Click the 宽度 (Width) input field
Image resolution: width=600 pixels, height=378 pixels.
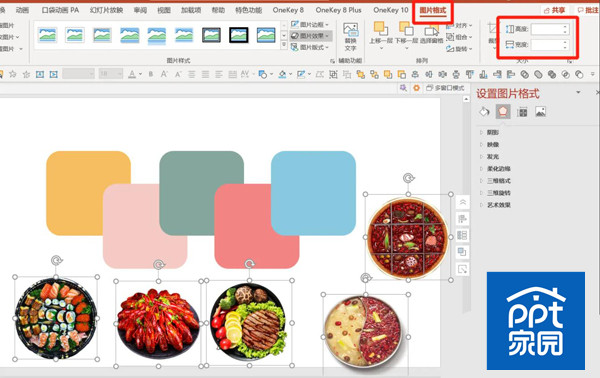(x=550, y=45)
